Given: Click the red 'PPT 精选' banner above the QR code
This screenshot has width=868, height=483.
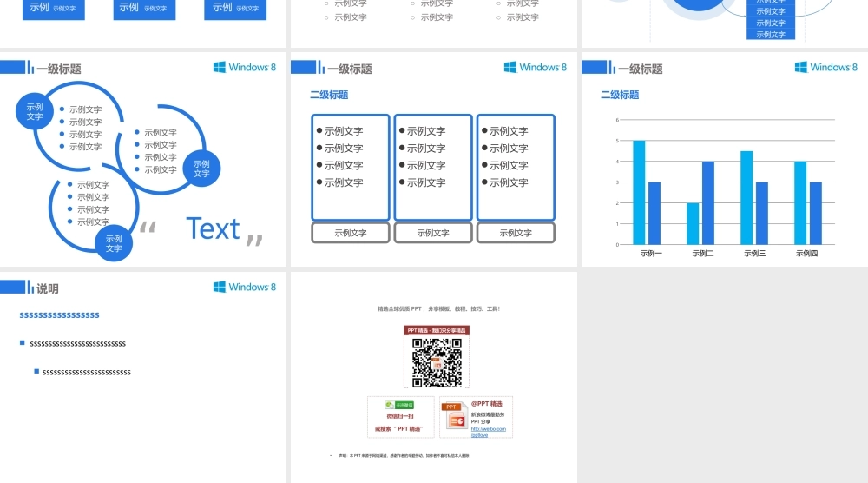Looking at the screenshot, I should tap(437, 330).
